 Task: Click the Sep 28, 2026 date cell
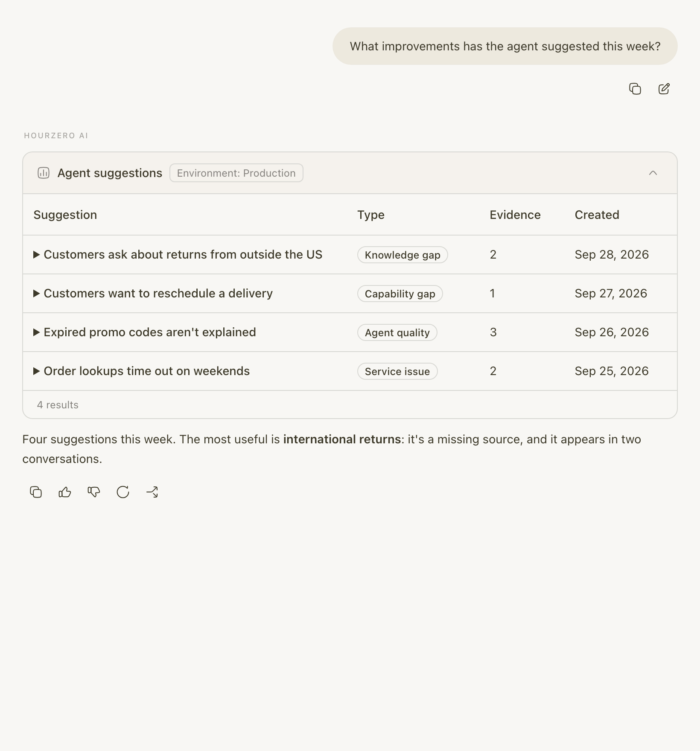coord(612,255)
